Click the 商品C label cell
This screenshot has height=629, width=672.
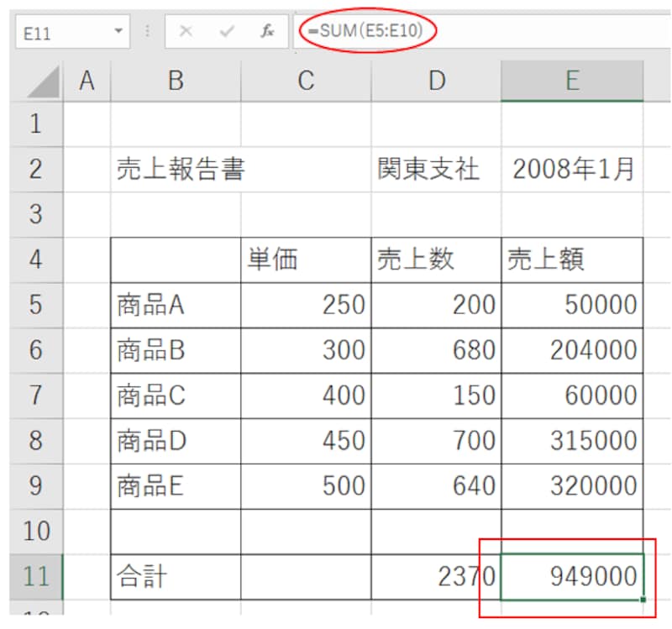(x=176, y=395)
